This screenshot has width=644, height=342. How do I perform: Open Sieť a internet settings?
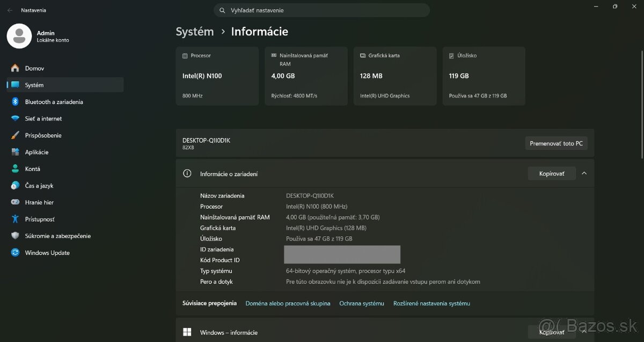[65, 119]
